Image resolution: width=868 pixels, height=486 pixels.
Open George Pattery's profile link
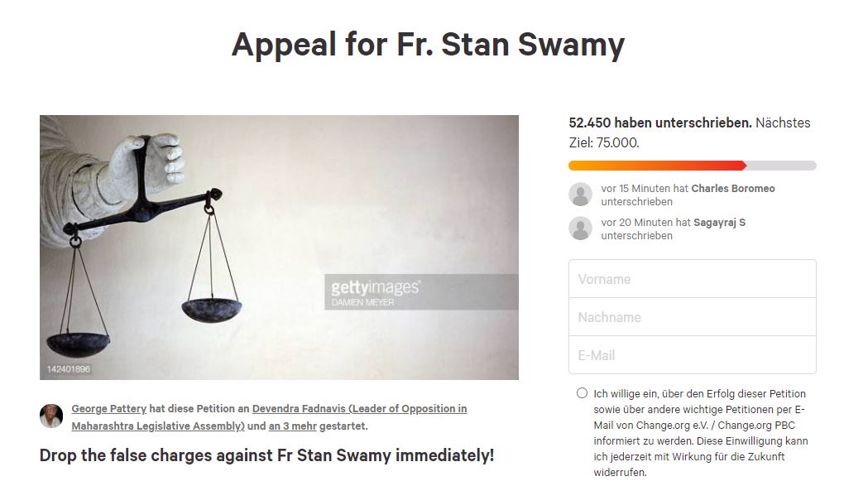pos(108,409)
